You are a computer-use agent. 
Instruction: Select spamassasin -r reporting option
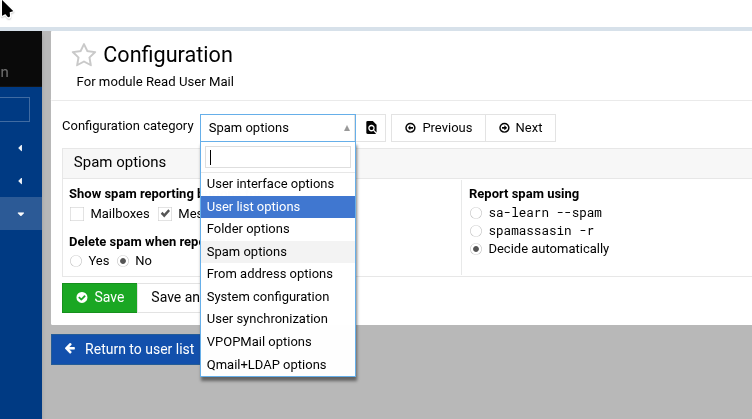475,231
